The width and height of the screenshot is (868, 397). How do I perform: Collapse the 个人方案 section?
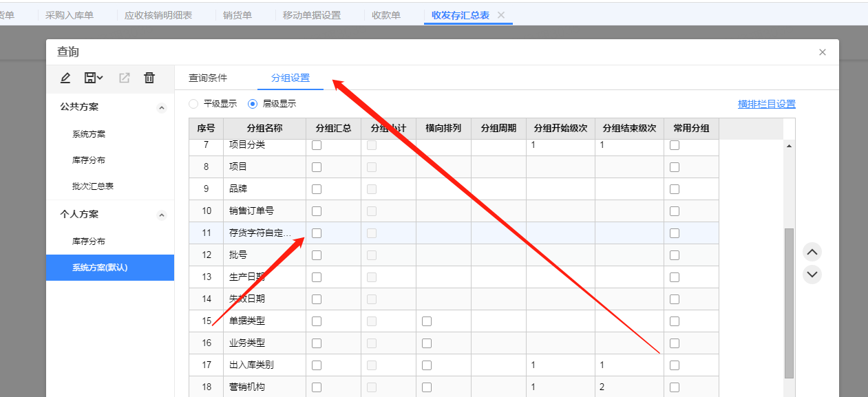pos(162,215)
